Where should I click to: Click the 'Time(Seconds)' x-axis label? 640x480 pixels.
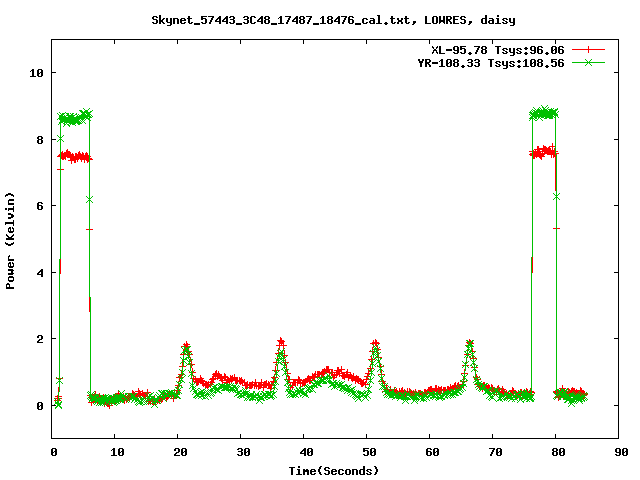[333, 471]
